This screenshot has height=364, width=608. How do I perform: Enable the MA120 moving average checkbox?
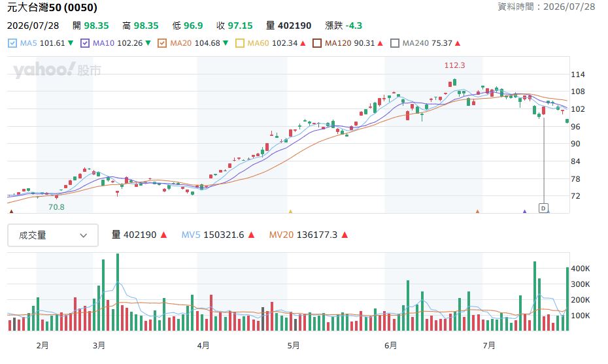(x=317, y=43)
